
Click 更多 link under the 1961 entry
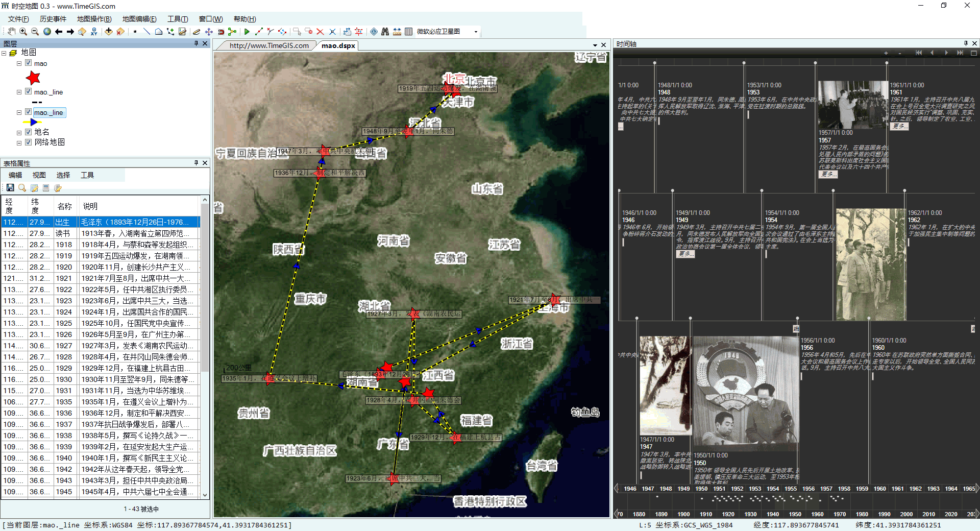(x=899, y=126)
